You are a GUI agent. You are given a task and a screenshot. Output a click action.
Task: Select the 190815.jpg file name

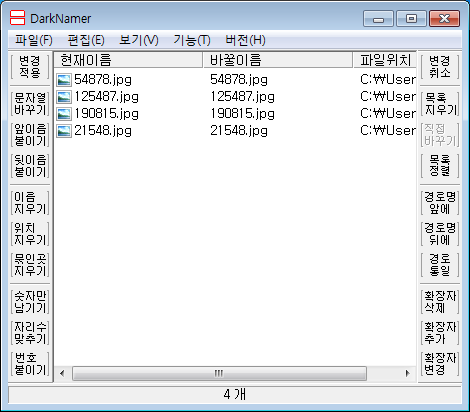point(106,114)
